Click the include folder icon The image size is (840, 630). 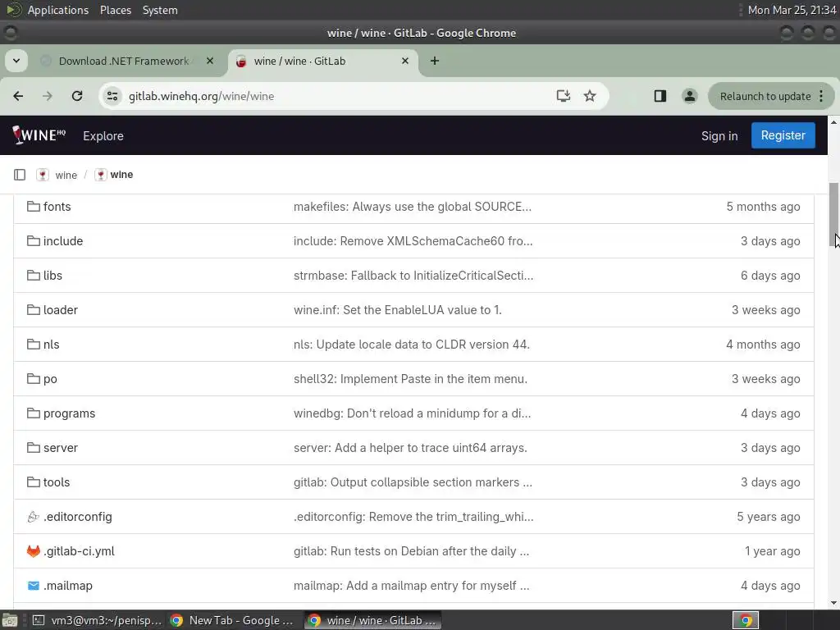pos(33,240)
